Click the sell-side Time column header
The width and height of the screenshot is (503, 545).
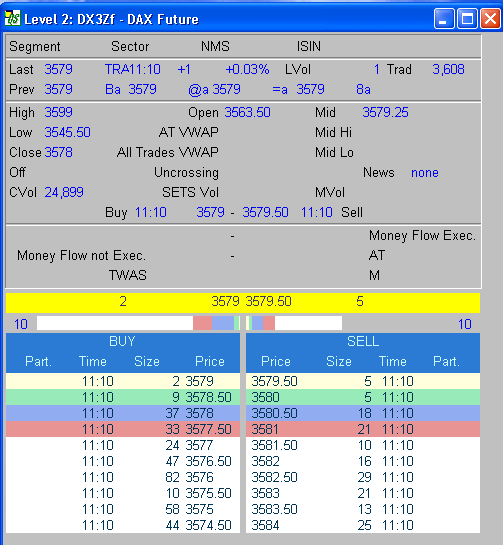(392, 361)
